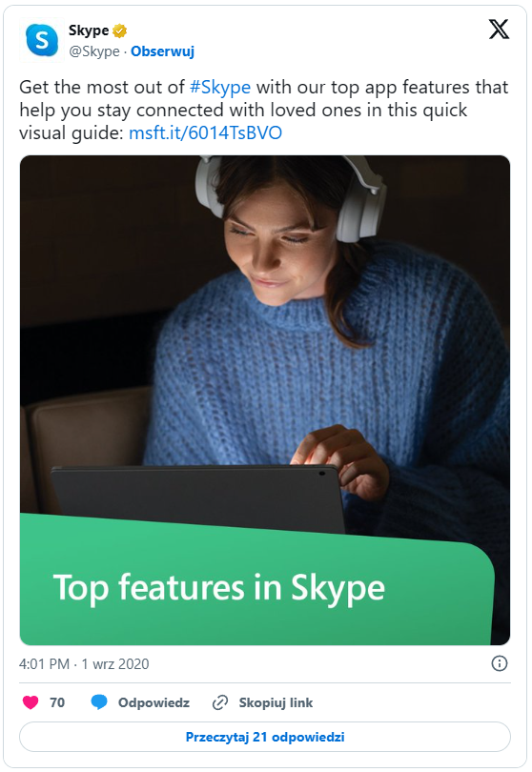Click the @Skype handle
This screenshot has width=532, height=772.
pos(94,51)
